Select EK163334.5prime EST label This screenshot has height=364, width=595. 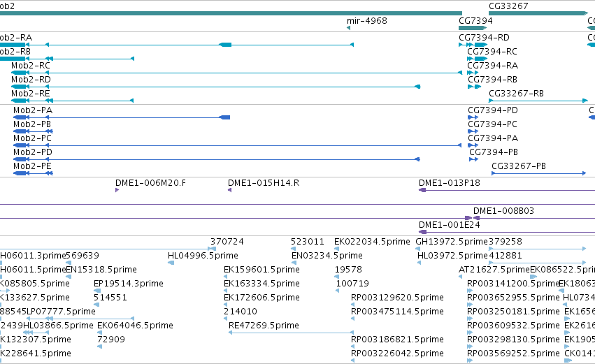point(261,284)
